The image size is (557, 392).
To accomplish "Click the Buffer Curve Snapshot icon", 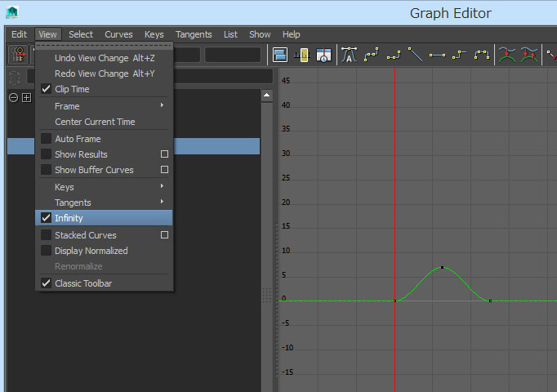I will tap(507, 55).
